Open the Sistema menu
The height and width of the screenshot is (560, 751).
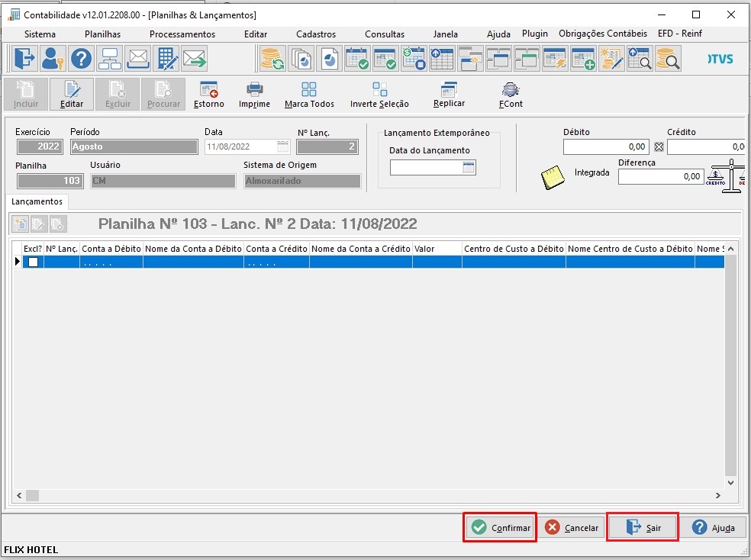40,34
